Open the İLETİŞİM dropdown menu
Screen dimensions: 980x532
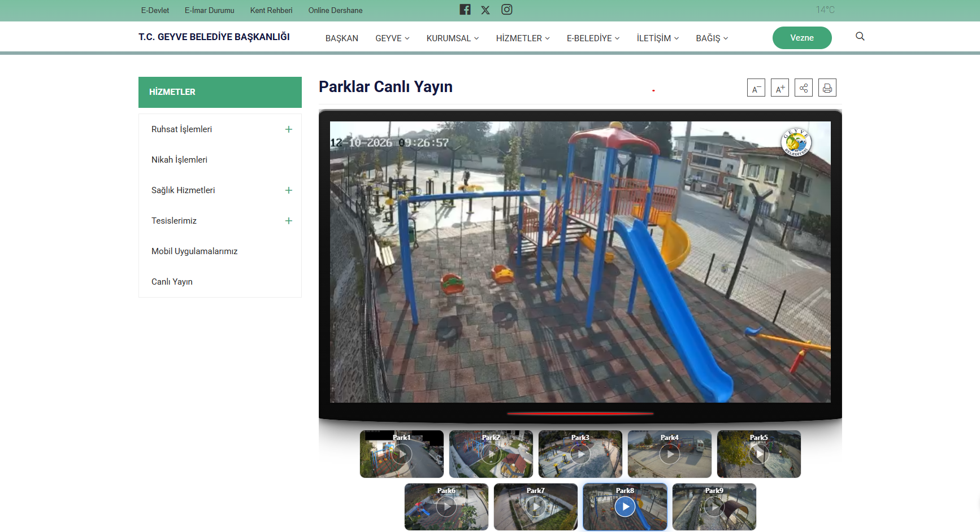(x=658, y=38)
